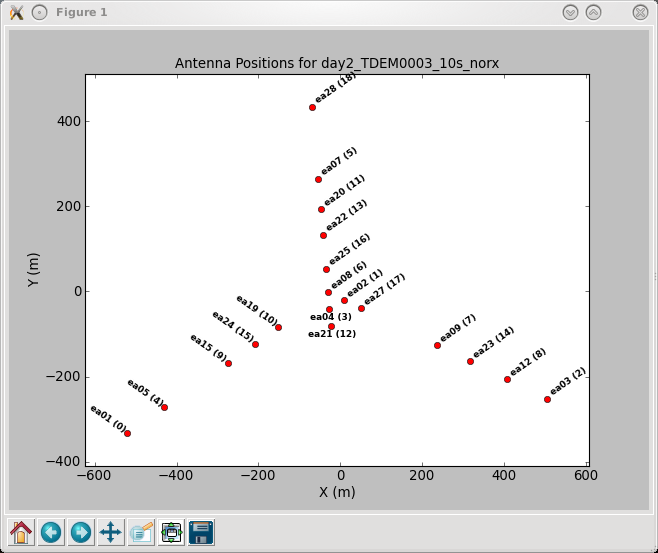Click the ea24 (15) red marker

255,344
